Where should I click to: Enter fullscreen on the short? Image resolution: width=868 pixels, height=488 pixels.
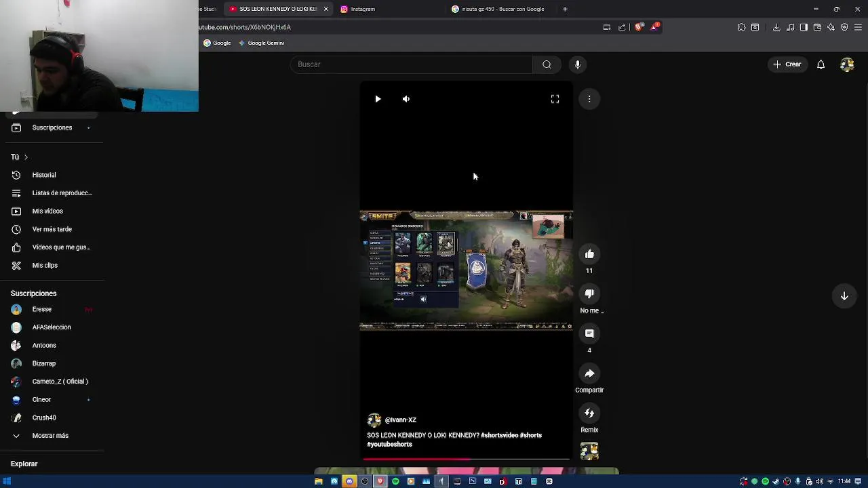click(555, 99)
